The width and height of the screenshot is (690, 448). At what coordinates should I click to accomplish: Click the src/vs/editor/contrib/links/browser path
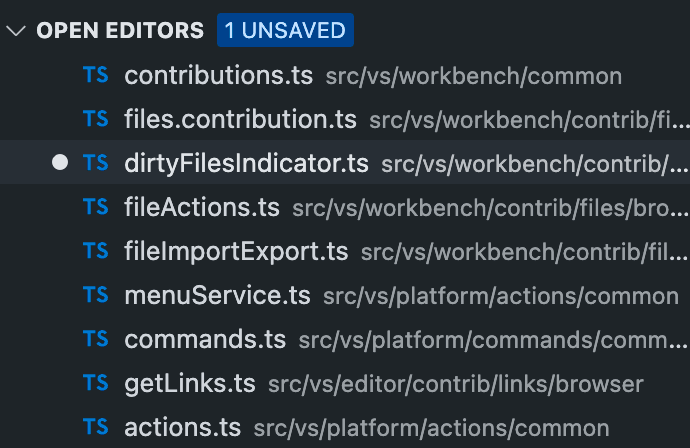pyautogui.click(x=457, y=384)
